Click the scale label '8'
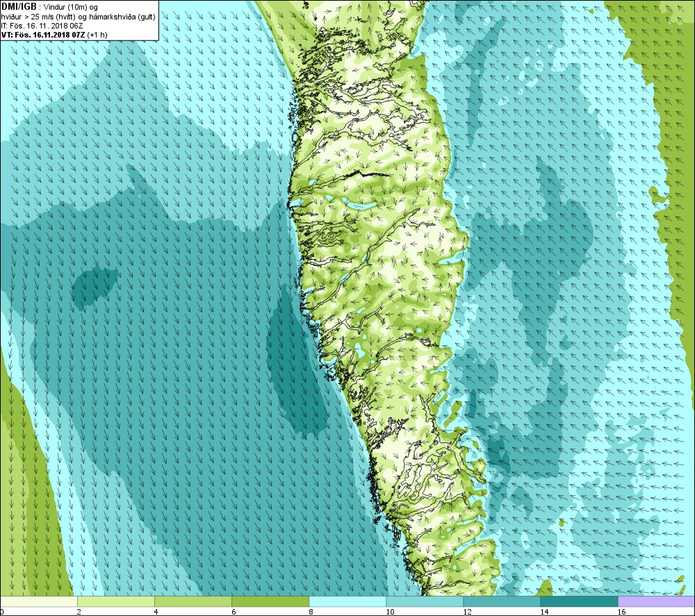 (x=310, y=612)
